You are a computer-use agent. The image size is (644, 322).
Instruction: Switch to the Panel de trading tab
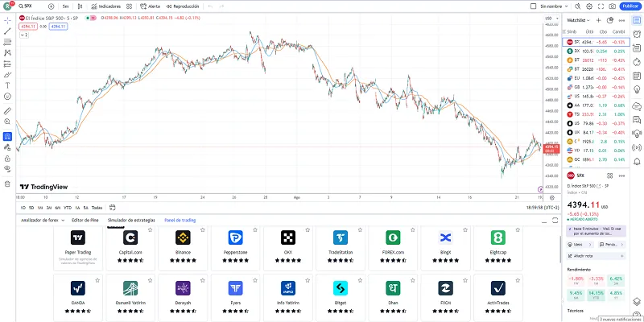coord(180,220)
